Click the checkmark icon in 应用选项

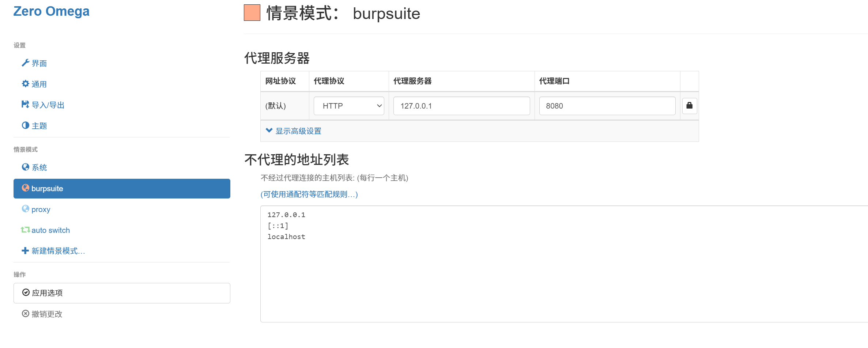tap(26, 292)
